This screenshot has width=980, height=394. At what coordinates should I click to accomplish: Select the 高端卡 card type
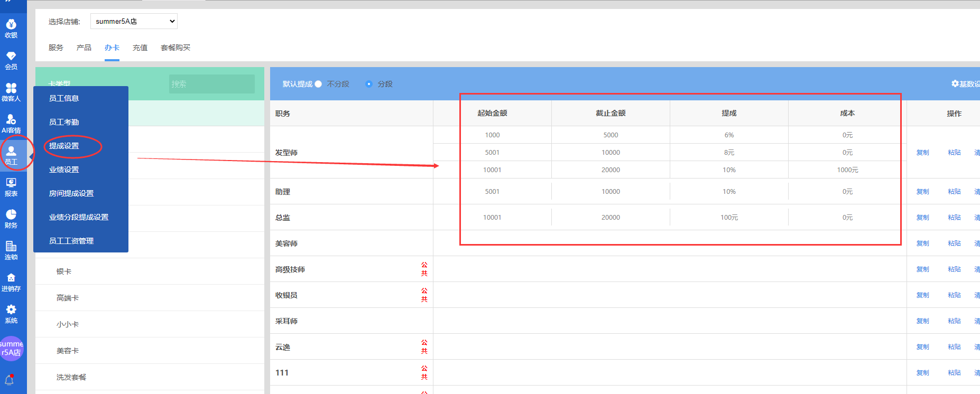pyautogui.click(x=150, y=298)
